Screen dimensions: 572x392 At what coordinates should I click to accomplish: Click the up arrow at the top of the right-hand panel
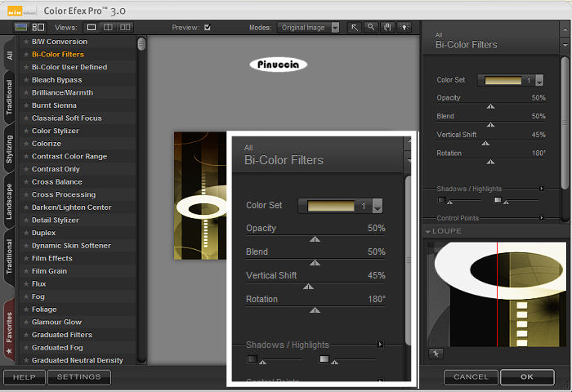(x=565, y=29)
